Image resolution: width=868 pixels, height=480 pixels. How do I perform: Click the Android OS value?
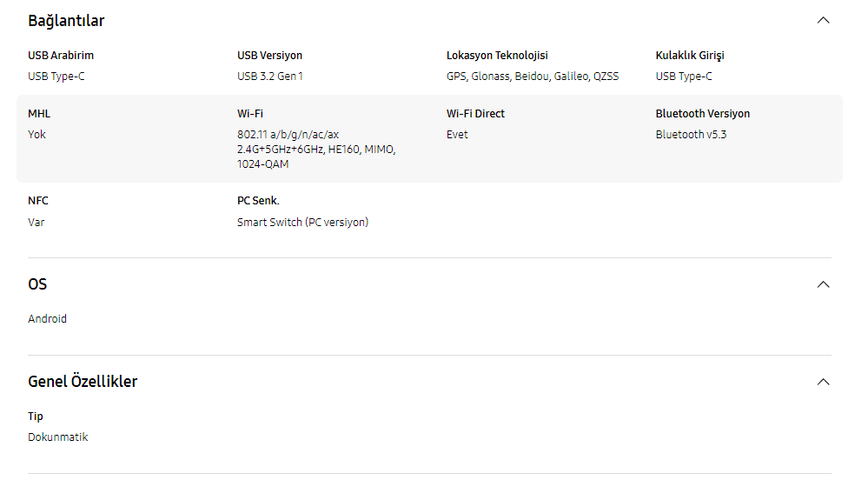click(x=47, y=319)
